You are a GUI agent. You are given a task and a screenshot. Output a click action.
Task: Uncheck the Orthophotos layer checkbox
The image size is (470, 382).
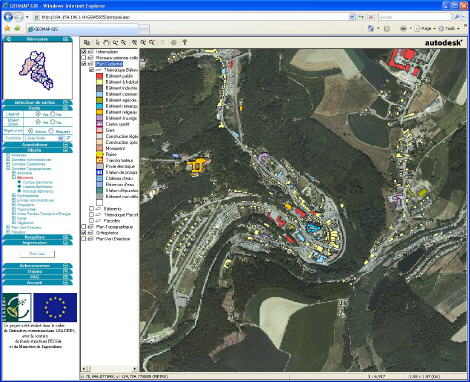point(84,233)
